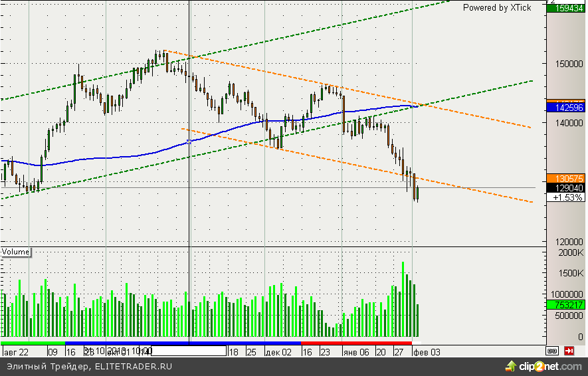Click the red arrow scroll-to-end icon

coord(569,350)
